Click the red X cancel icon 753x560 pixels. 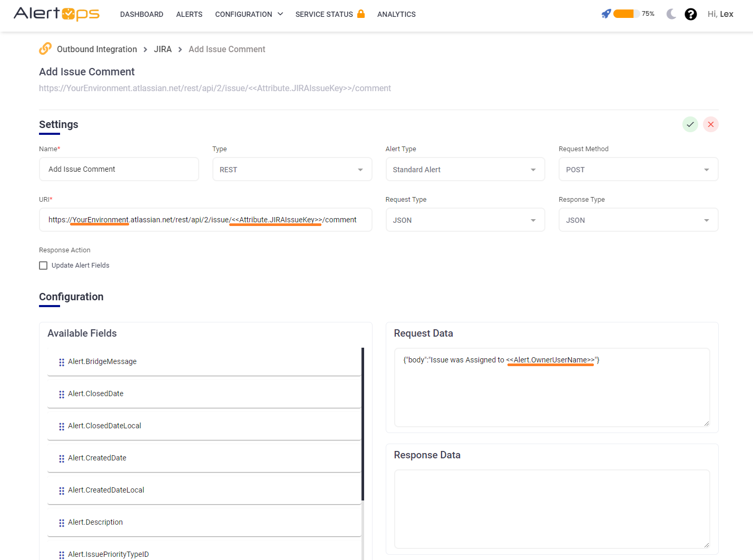[x=710, y=124]
